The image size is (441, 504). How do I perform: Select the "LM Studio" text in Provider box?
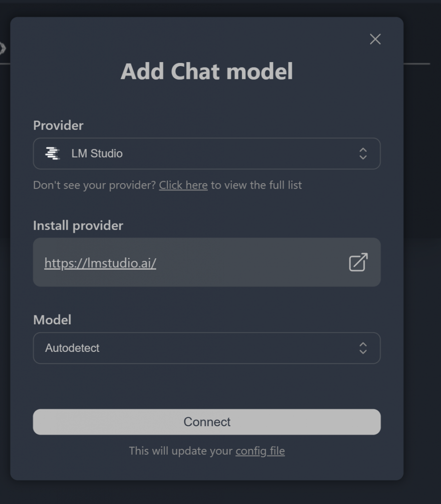[97, 154]
